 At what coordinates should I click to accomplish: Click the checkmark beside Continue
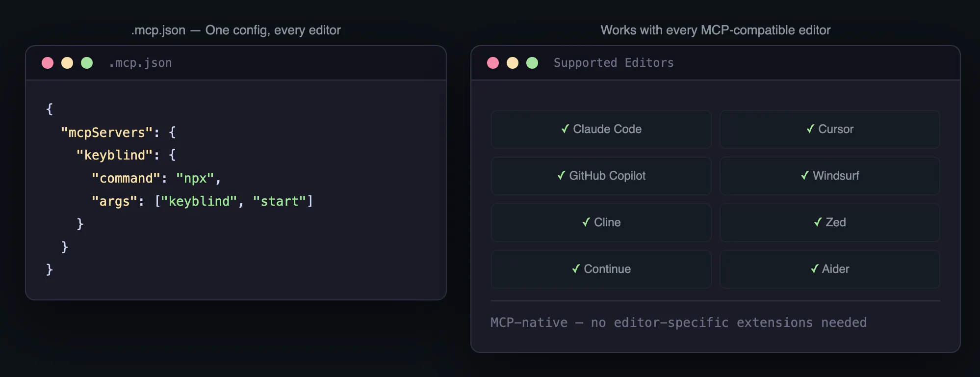coord(576,269)
